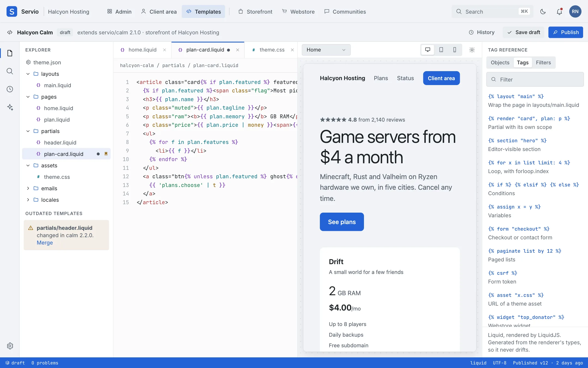Open the notifications bell
The width and height of the screenshot is (588, 368).
point(559,11)
